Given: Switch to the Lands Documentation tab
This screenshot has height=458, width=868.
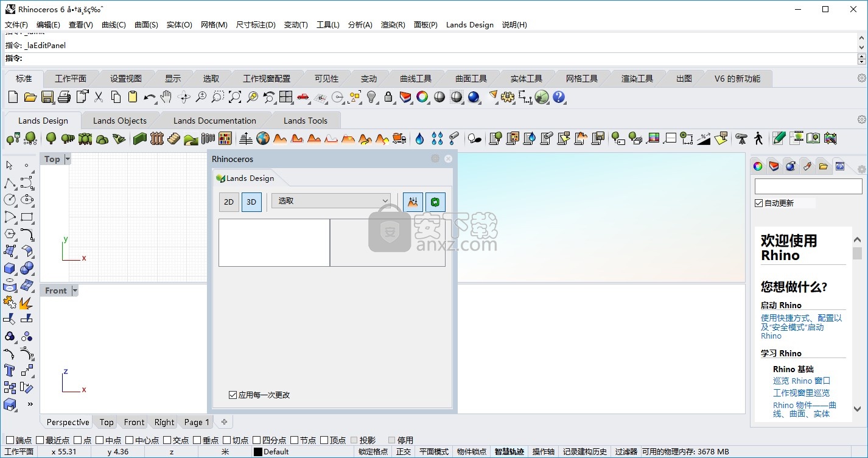Looking at the screenshot, I should pyautogui.click(x=215, y=121).
